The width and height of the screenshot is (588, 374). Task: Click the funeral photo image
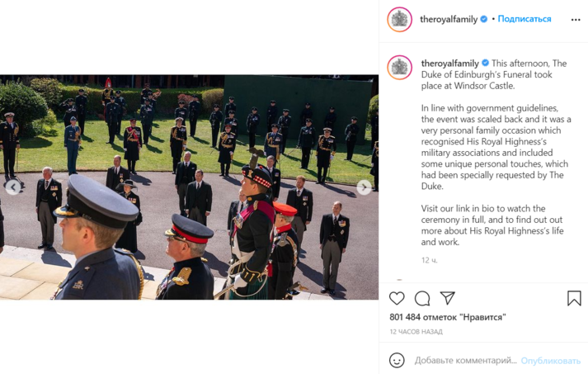coord(189,187)
